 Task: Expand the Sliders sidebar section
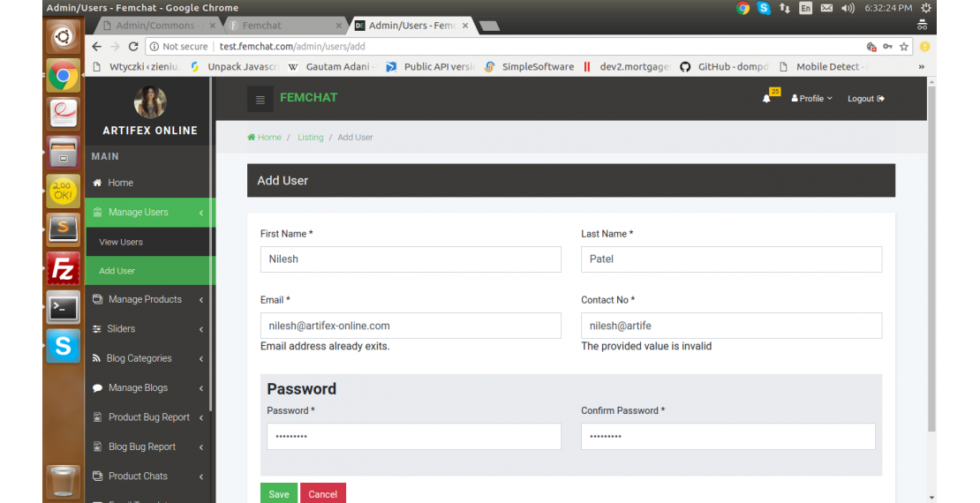click(122, 329)
